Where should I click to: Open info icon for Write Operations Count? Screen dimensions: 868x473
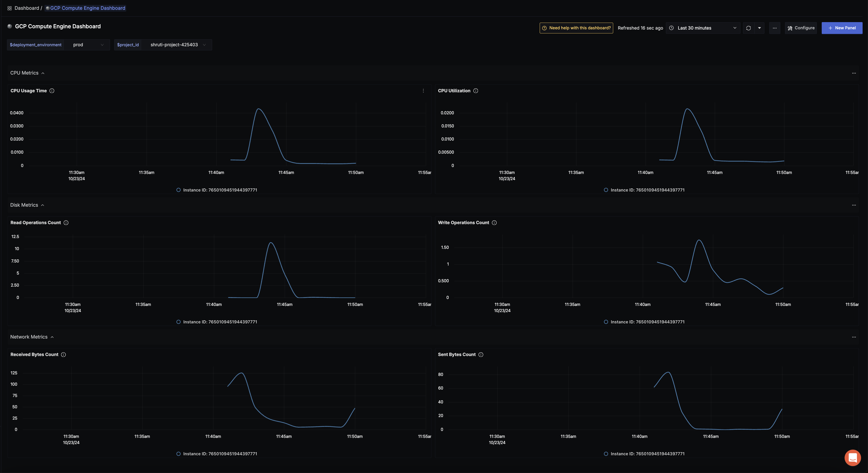494,223
